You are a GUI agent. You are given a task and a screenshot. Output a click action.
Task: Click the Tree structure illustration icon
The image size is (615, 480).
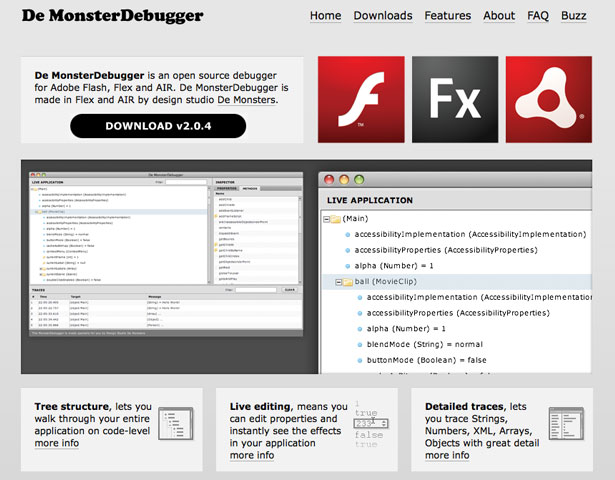[x=176, y=424]
